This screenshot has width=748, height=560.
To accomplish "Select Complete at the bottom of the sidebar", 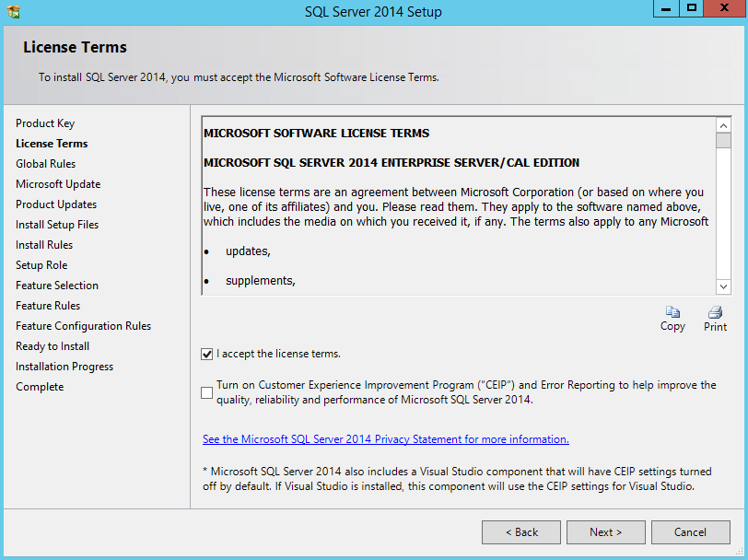I will tap(39, 386).
